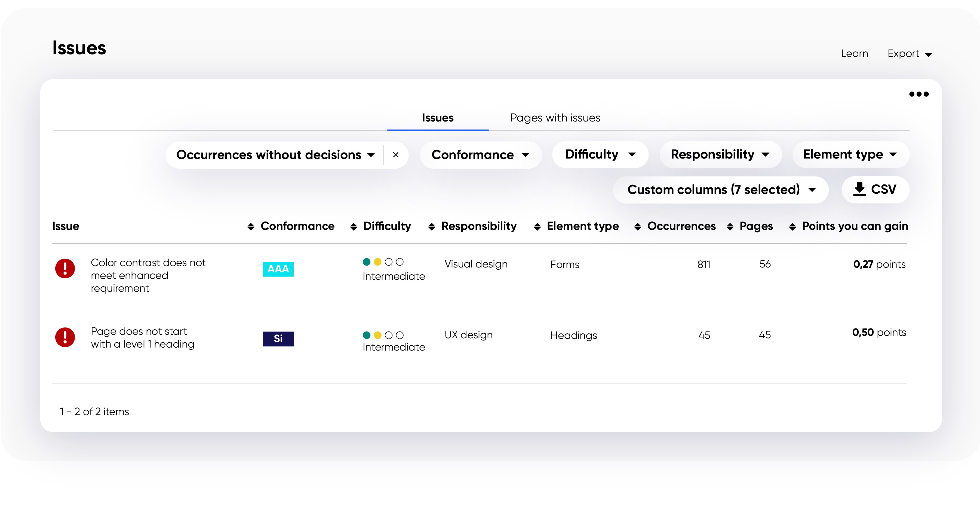Expand the Conformance filter dropdown

(481, 155)
